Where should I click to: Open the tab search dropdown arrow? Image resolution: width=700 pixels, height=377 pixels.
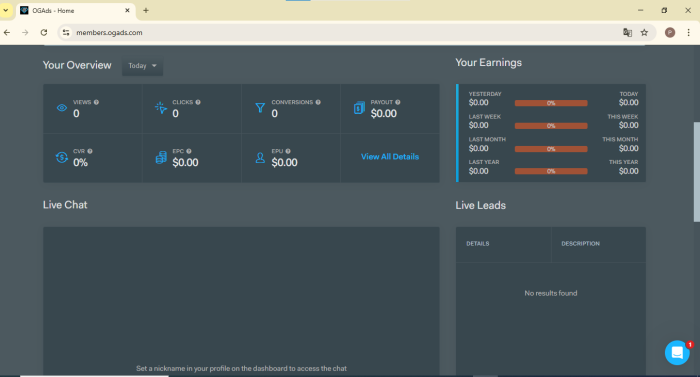(x=6, y=10)
